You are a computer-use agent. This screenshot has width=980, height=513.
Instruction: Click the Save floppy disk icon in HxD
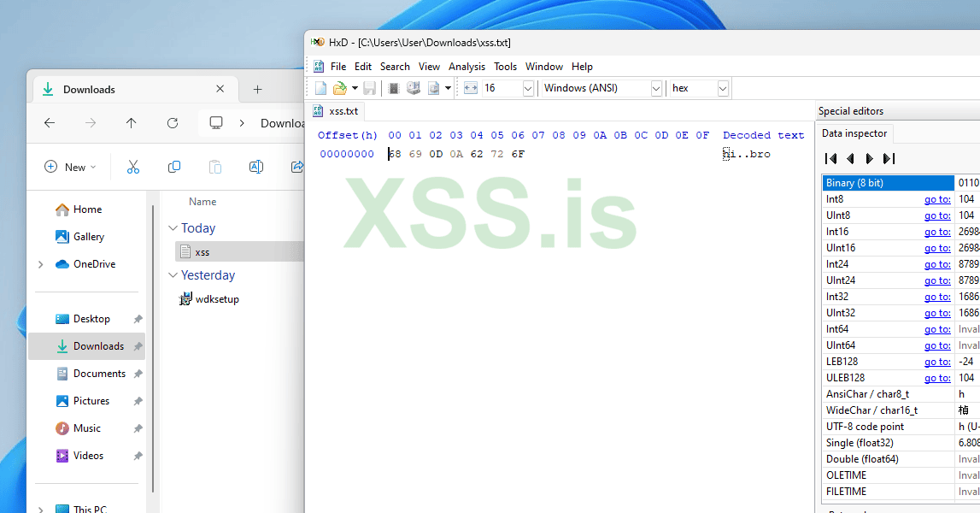tap(369, 88)
